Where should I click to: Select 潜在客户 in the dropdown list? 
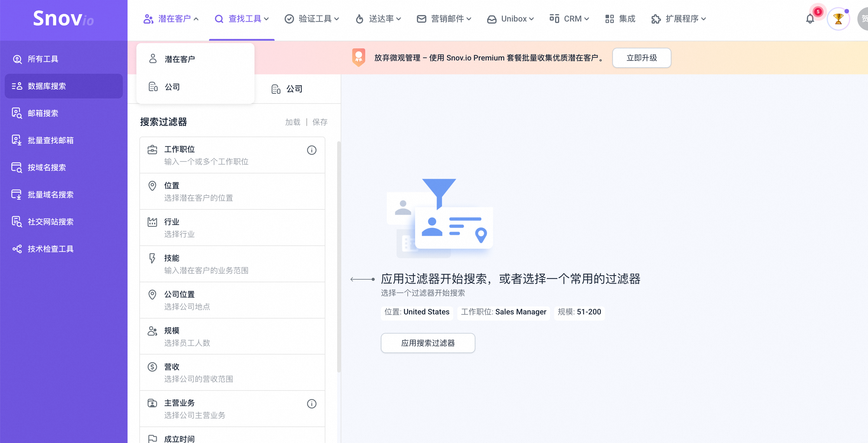pos(195,59)
